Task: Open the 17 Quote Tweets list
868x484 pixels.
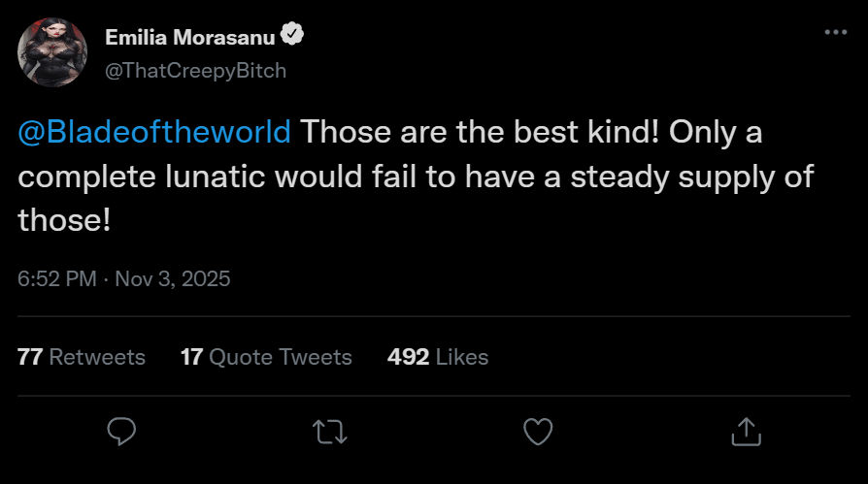Action: (266, 357)
